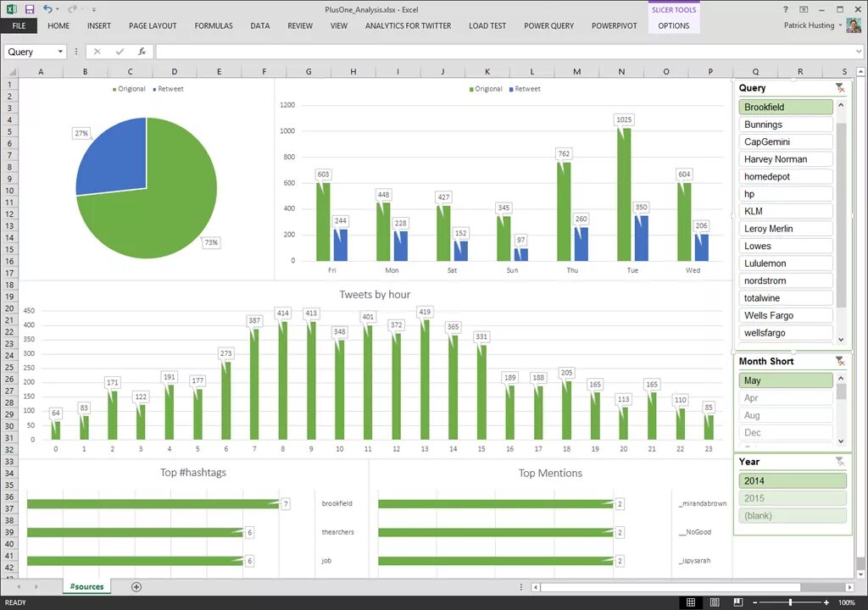The image size is (868, 610).
Task: Open the POWERPIVOT ribbon tab
Action: point(614,25)
